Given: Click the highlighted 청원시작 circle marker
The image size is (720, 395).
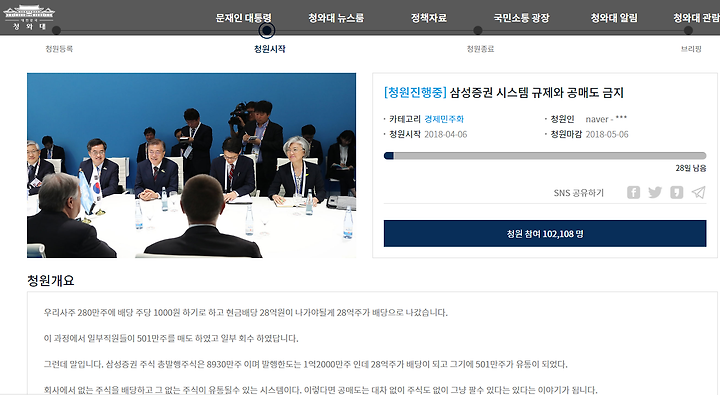Looking at the screenshot, I should tap(267, 31).
